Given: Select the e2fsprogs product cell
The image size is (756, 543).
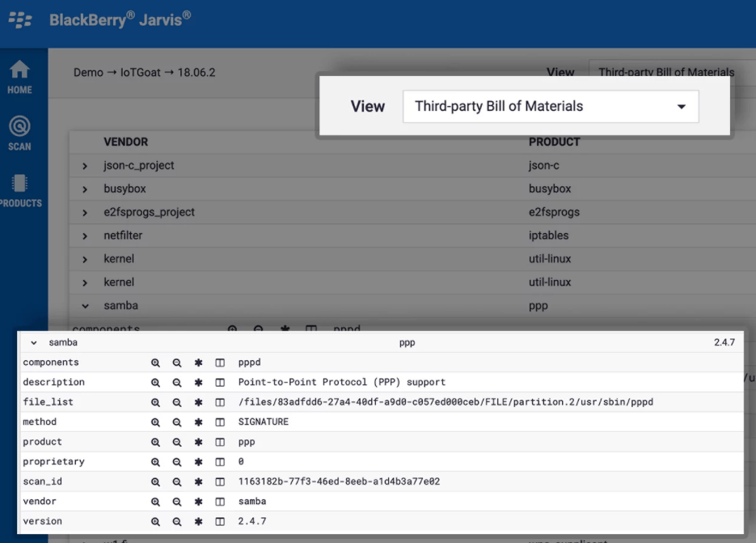Looking at the screenshot, I should coord(554,212).
